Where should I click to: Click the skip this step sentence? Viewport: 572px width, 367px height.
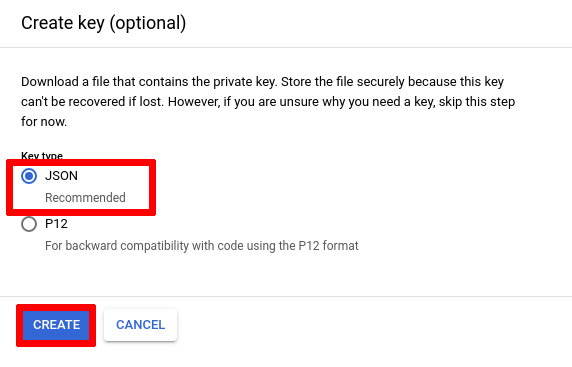coord(477,102)
